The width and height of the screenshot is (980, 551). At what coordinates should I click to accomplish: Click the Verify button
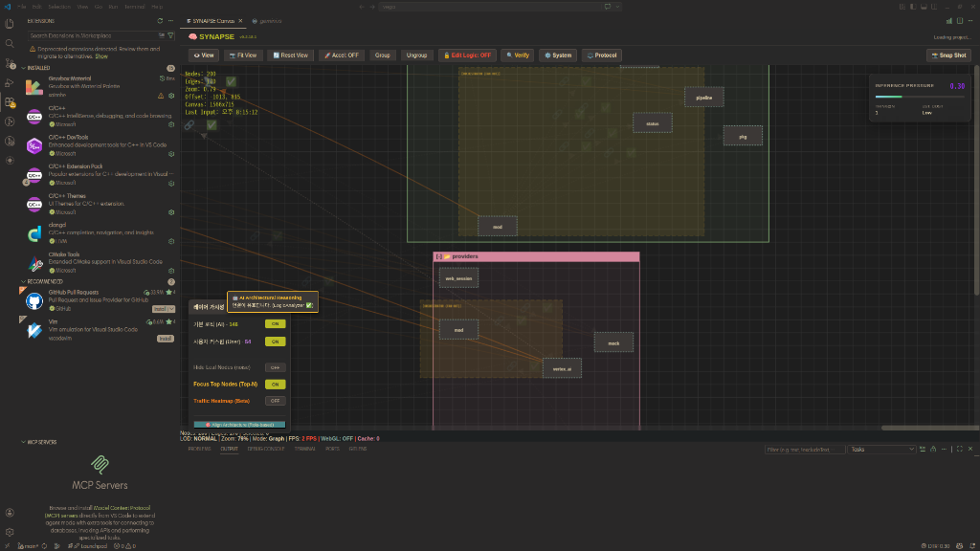pyautogui.click(x=518, y=55)
